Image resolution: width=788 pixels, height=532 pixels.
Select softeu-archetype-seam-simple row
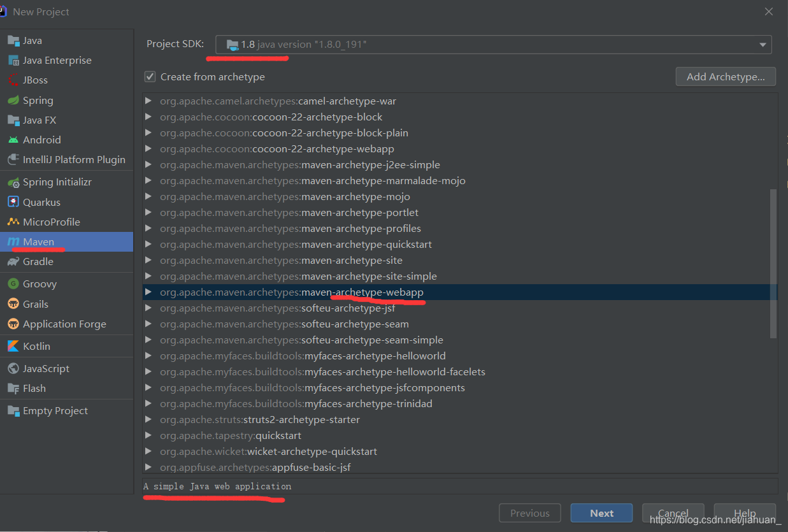click(x=459, y=340)
